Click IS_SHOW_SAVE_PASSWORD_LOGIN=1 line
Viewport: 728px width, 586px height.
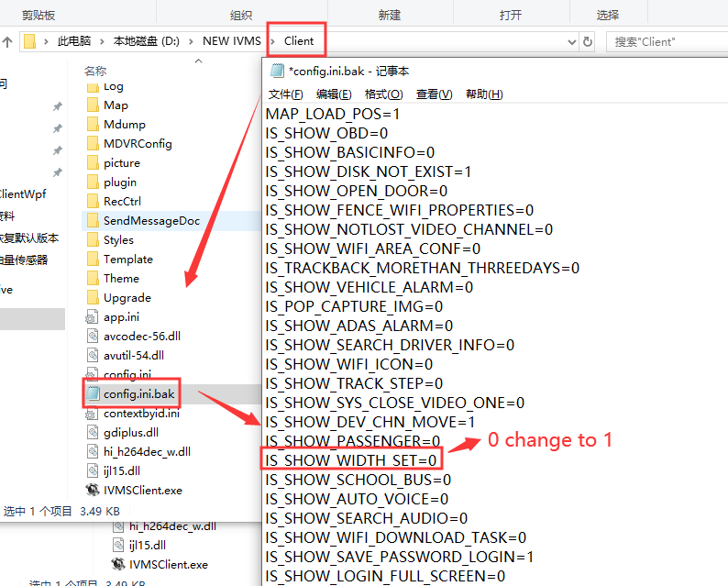click(400, 557)
